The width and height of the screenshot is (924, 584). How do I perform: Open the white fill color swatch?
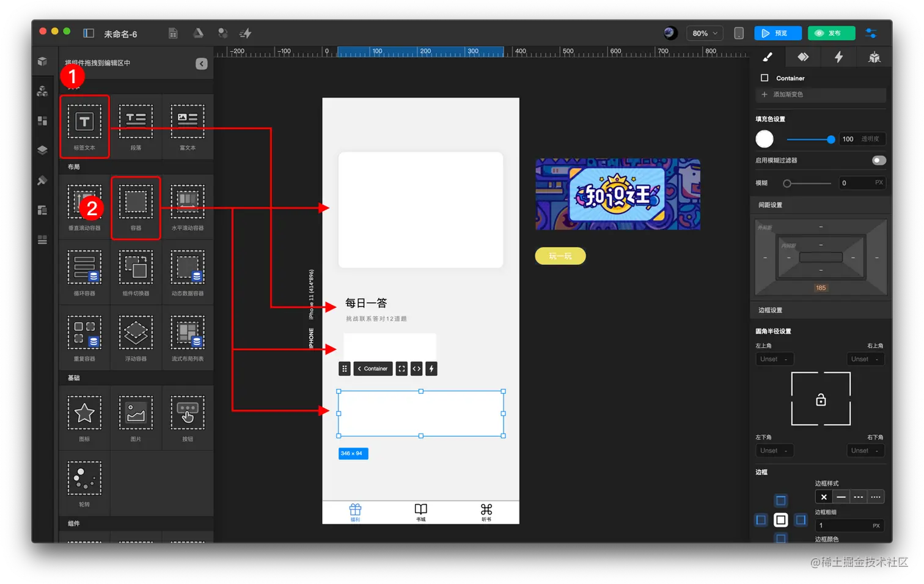tap(765, 139)
